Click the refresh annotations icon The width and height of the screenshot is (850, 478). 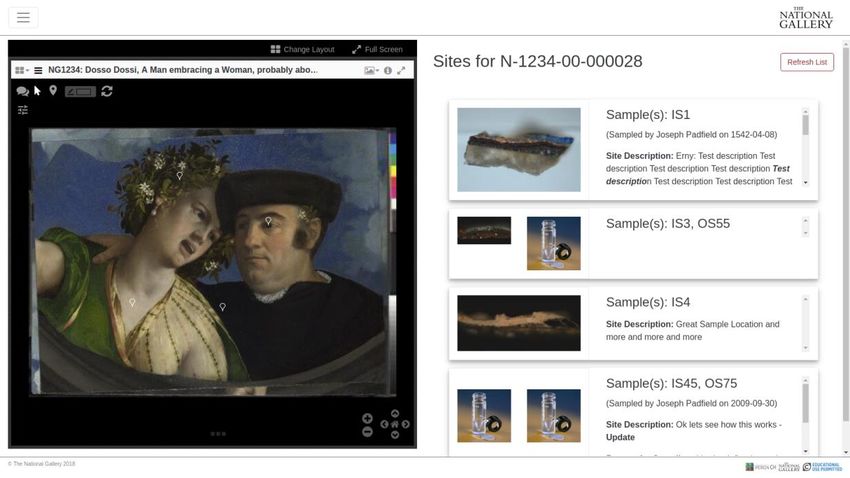(x=107, y=91)
